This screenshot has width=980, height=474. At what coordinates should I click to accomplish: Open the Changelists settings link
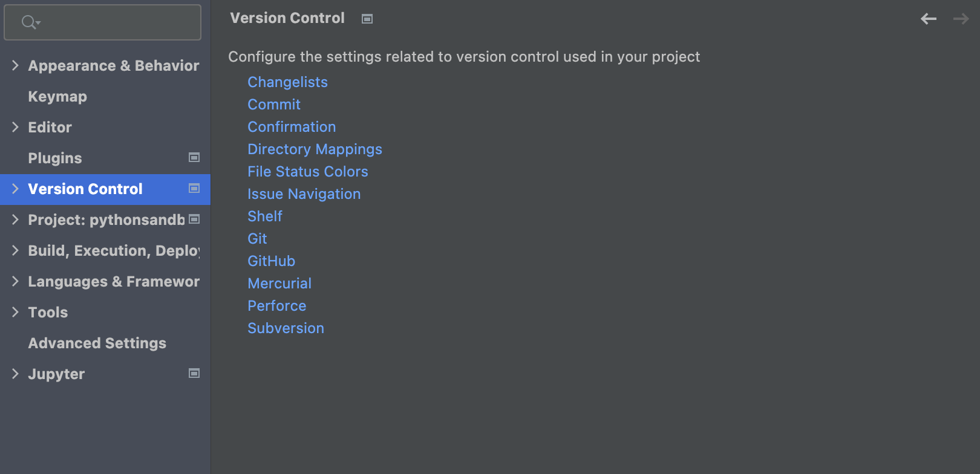click(287, 82)
